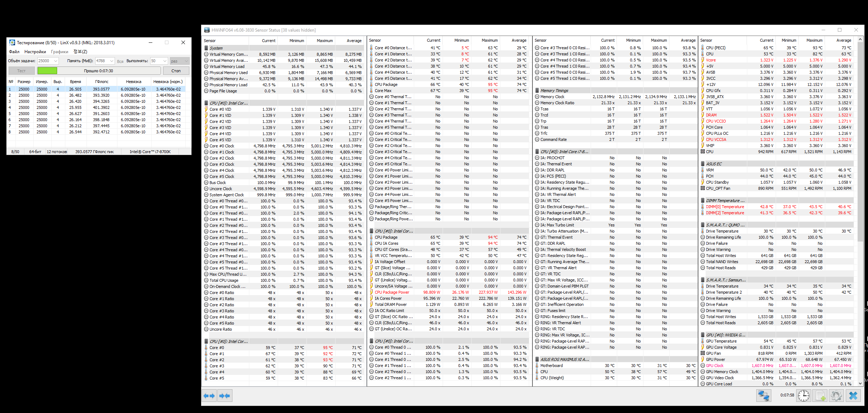
Task: Click the LinX gear title bar icon
Action: coord(12,42)
